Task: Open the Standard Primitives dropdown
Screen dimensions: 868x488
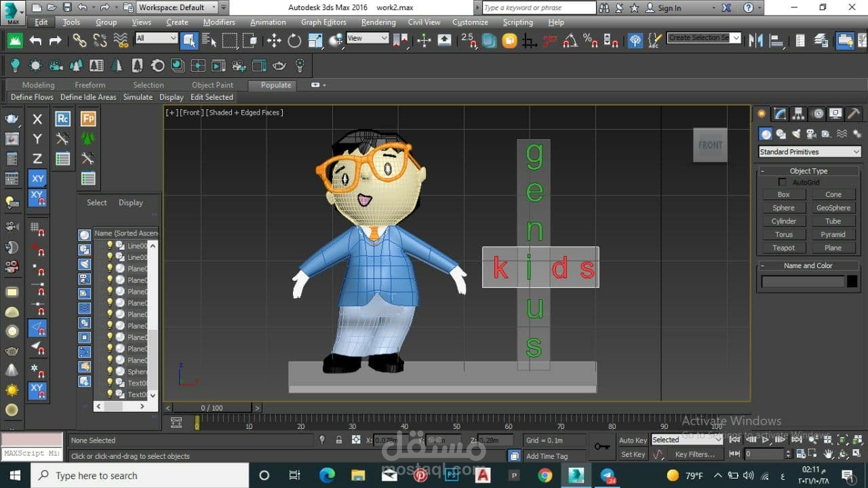Action: [809, 152]
